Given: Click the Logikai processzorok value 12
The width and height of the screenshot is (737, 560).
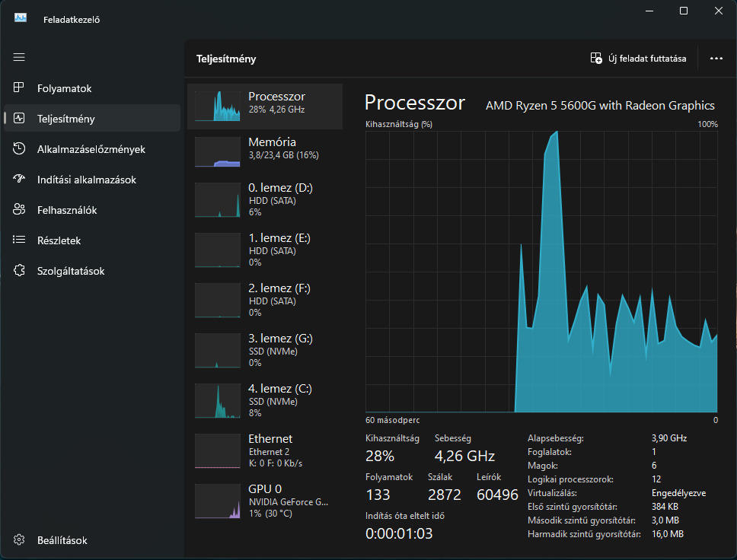Looking at the screenshot, I should click(x=656, y=479).
